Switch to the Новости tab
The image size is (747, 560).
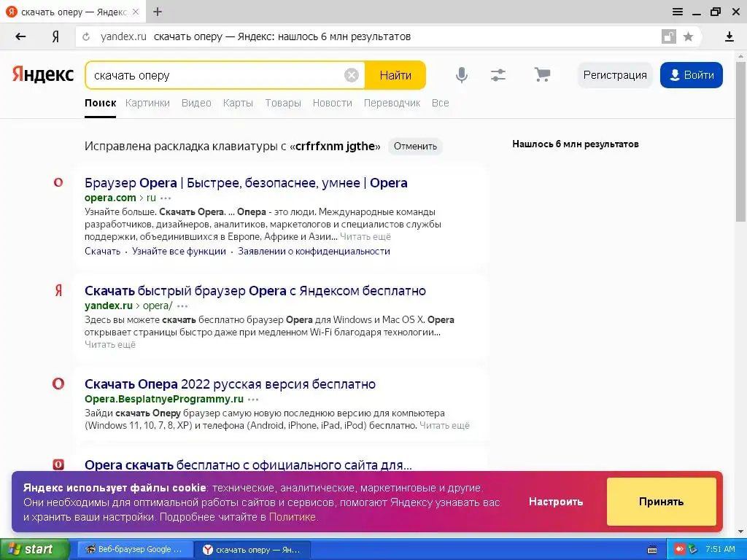332,103
